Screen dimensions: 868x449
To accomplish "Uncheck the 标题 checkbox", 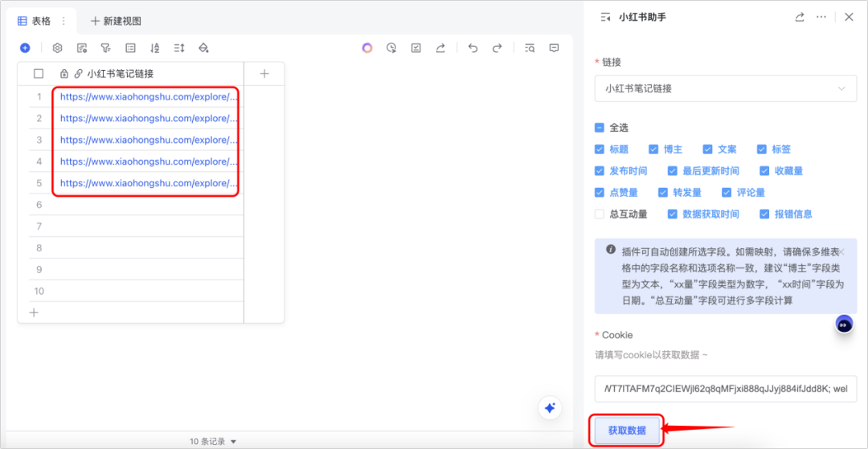I will [599, 149].
